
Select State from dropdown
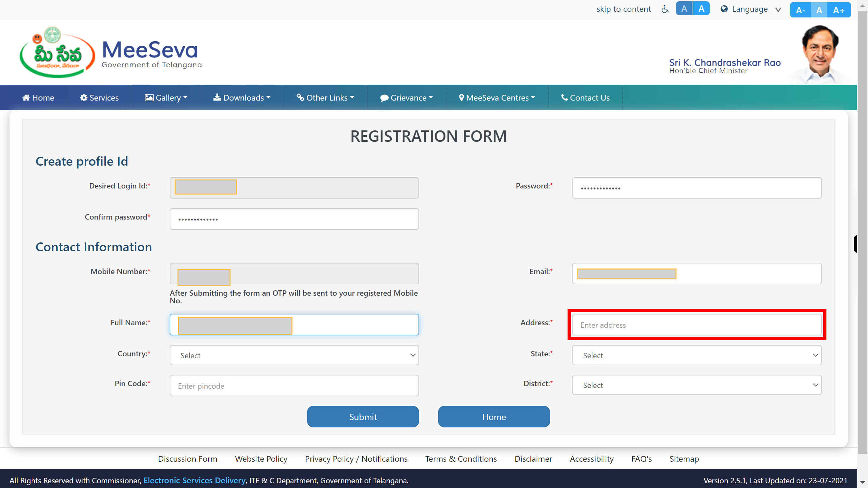tap(696, 355)
